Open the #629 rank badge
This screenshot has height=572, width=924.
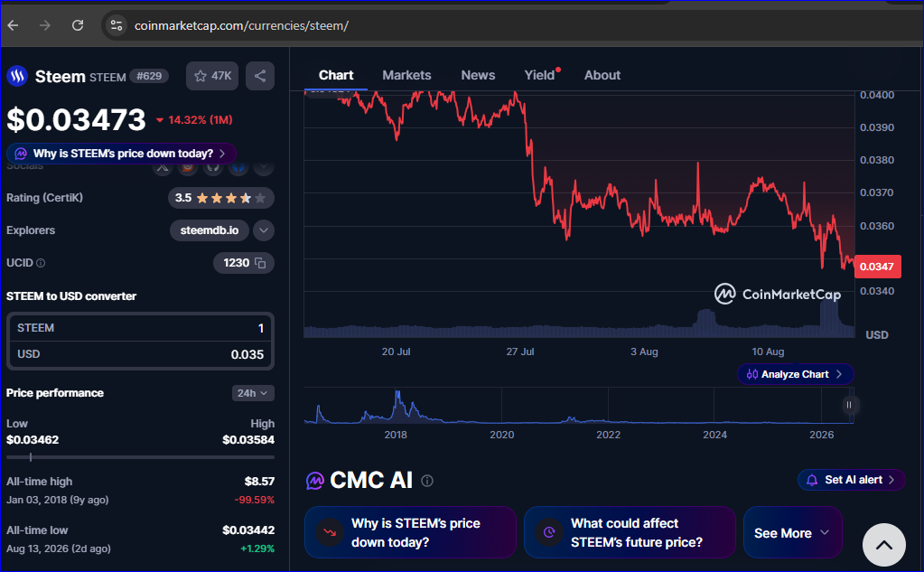pyautogui.click(x=149, y=76)
